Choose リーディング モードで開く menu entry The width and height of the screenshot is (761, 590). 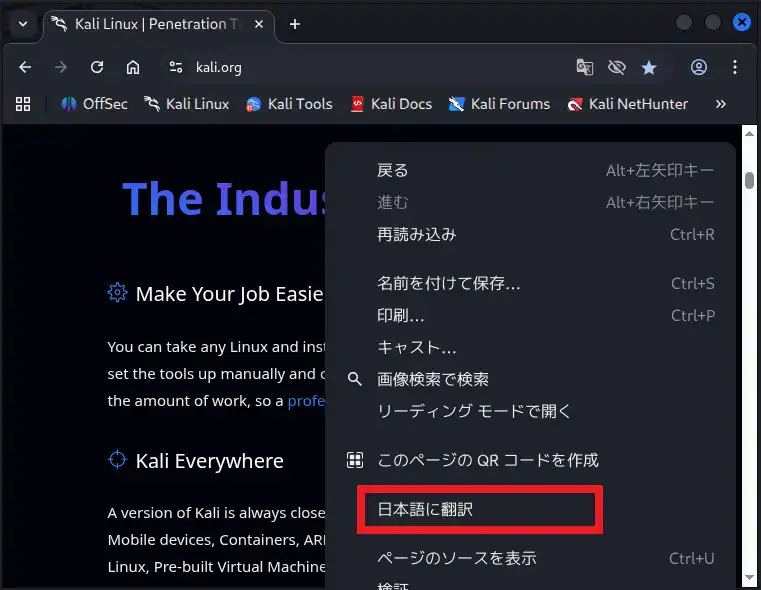530,411
